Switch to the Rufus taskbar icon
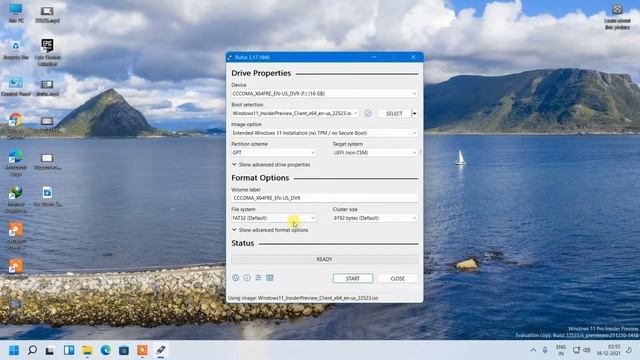This screenshot has width=640, height=360. pos(161,350)
